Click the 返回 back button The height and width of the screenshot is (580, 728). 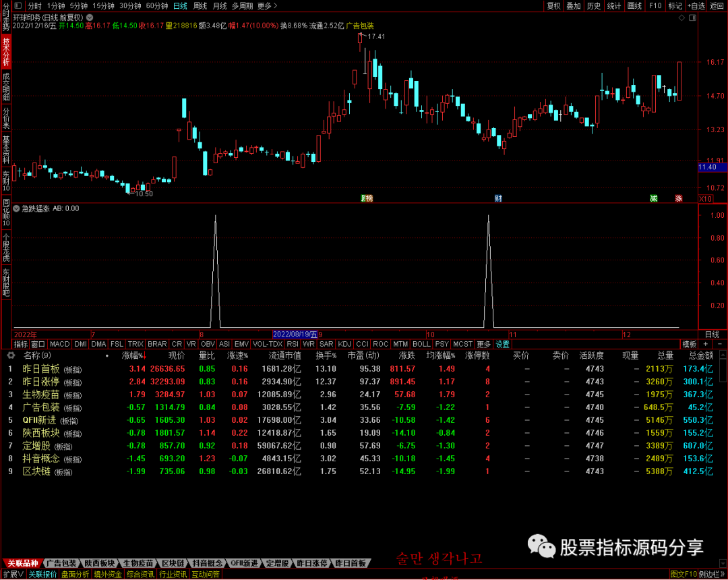point(717,6)
